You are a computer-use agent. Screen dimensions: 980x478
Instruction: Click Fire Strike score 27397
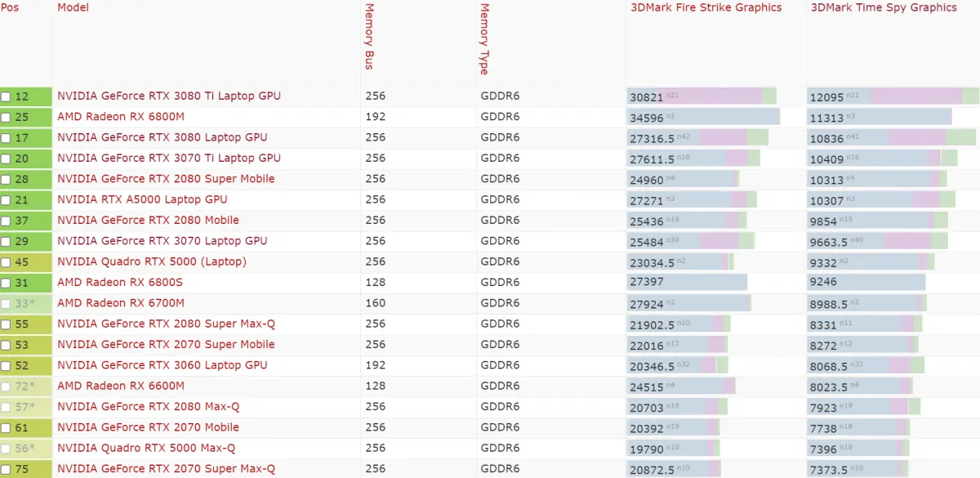[x=647, y=282]
